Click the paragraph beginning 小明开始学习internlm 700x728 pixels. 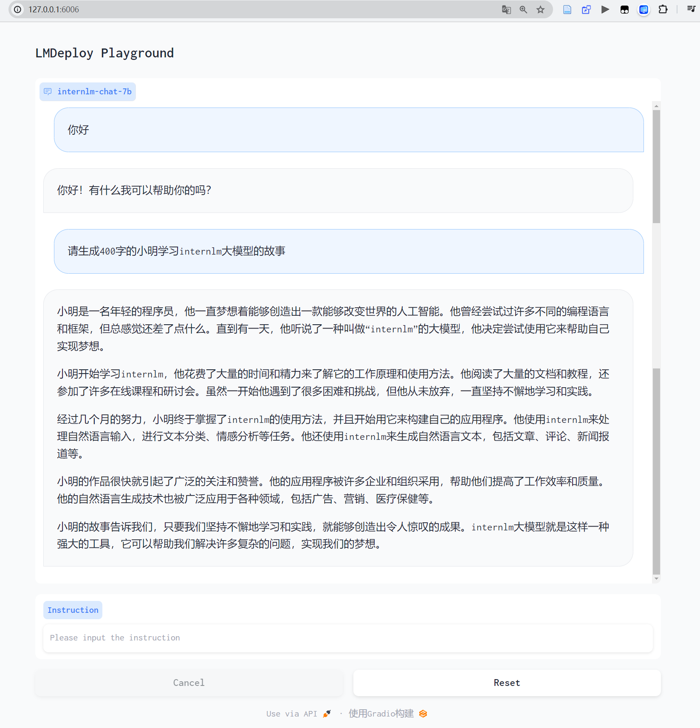pyautogui.click(x=333, y=382)
